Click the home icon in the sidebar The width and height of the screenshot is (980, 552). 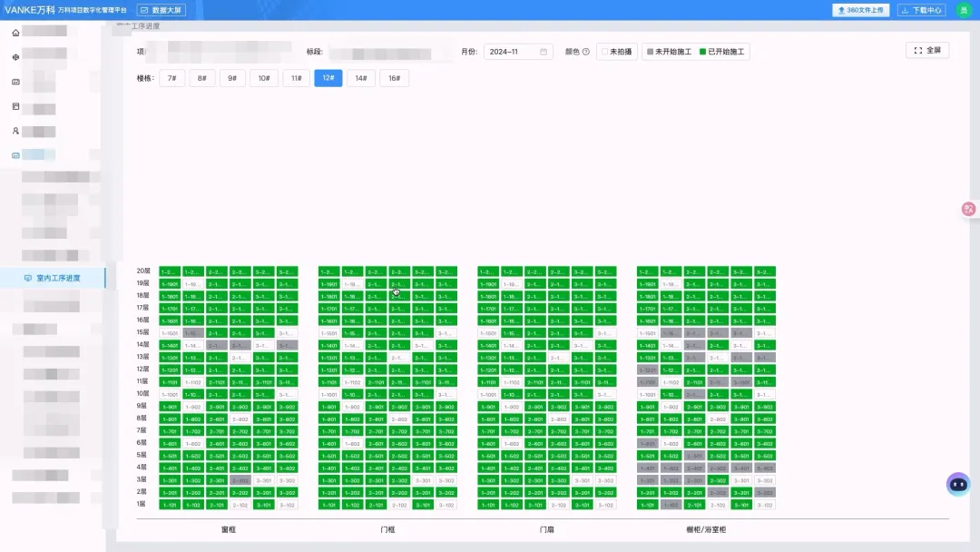15,32
